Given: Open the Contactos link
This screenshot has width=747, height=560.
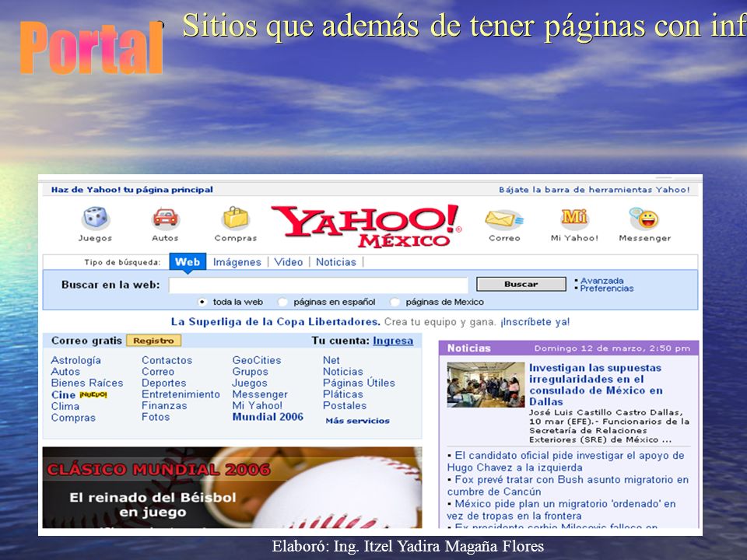Looking at the screenshot, I should tap(167, 360).
